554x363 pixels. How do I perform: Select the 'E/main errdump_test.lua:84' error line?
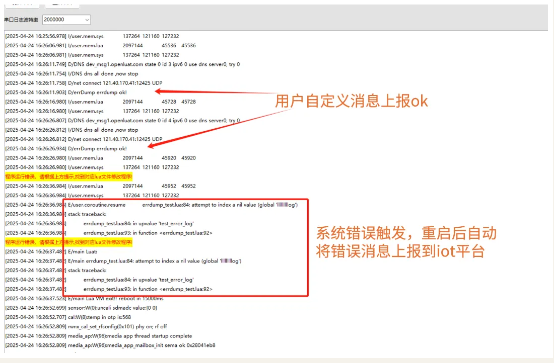123,261
